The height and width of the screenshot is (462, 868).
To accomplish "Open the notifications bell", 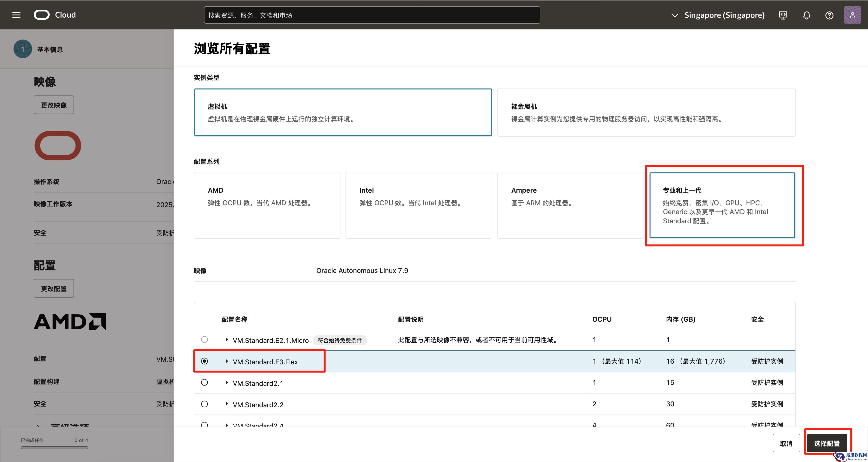I will tap(806, 15).
